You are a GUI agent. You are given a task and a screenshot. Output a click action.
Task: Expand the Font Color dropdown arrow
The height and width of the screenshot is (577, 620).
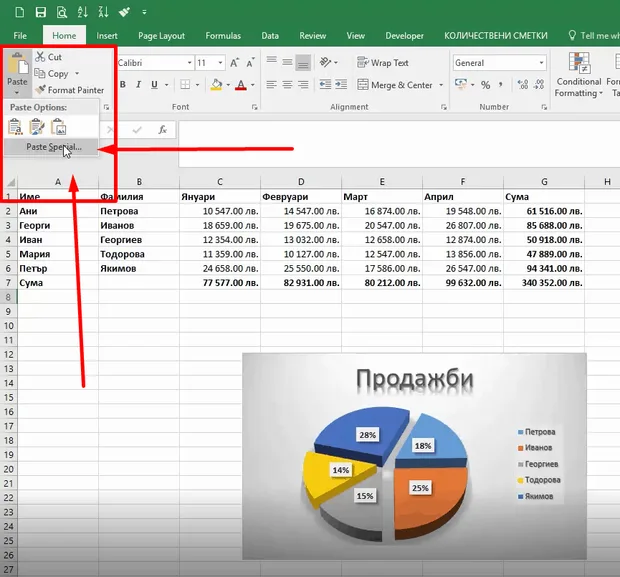pyautogui.click(x=252, y=85)
